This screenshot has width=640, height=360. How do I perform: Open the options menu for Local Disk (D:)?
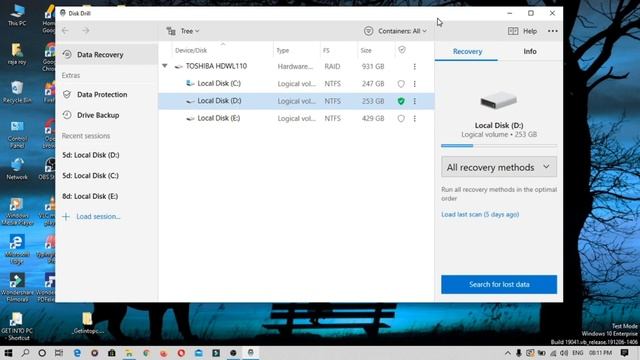[x=415, y=101]
